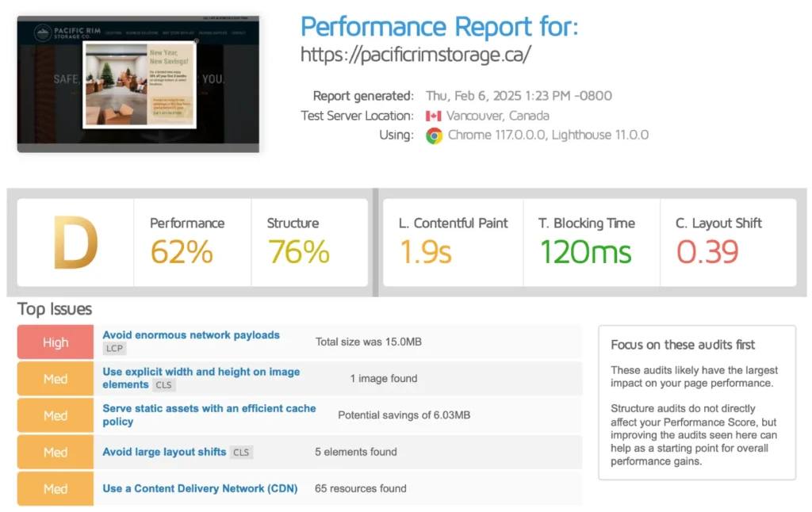This screenshot has width=812, height=512.
Task: Expand the 'Avoid enormous network payloads' audit
Action: [191, 335]
